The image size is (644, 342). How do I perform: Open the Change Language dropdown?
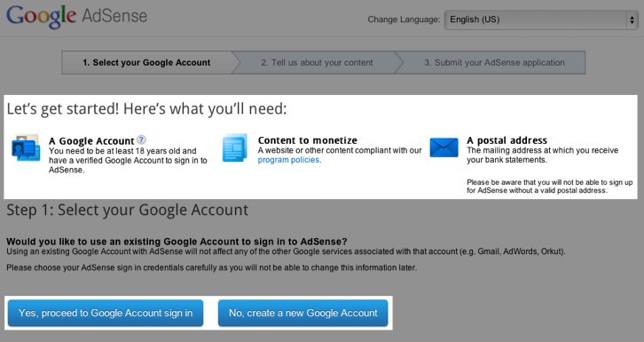[541, 20]
